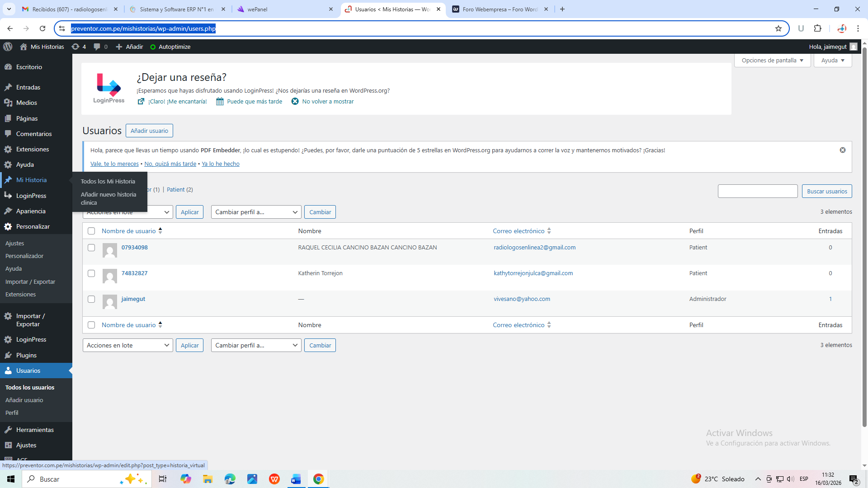The image size is (868, 488).
Task: Check the box for user 07934098
Action: tap(91, 248)
